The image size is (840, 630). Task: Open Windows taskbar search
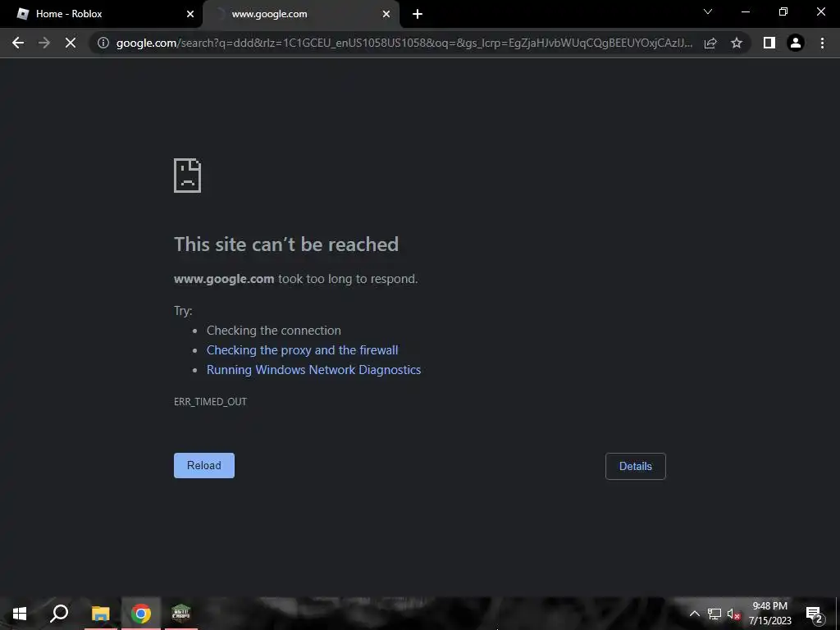point(59,614)
